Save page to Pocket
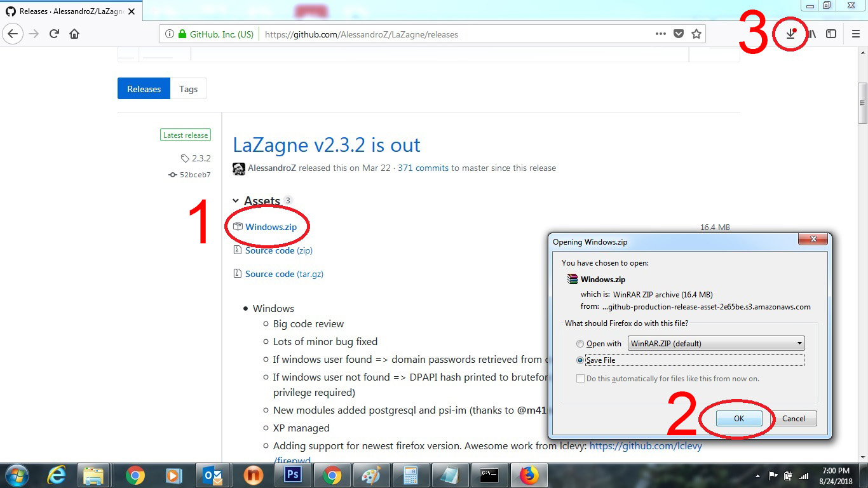Viewport: 868px width, 488px height. click(x=679, y=34)
